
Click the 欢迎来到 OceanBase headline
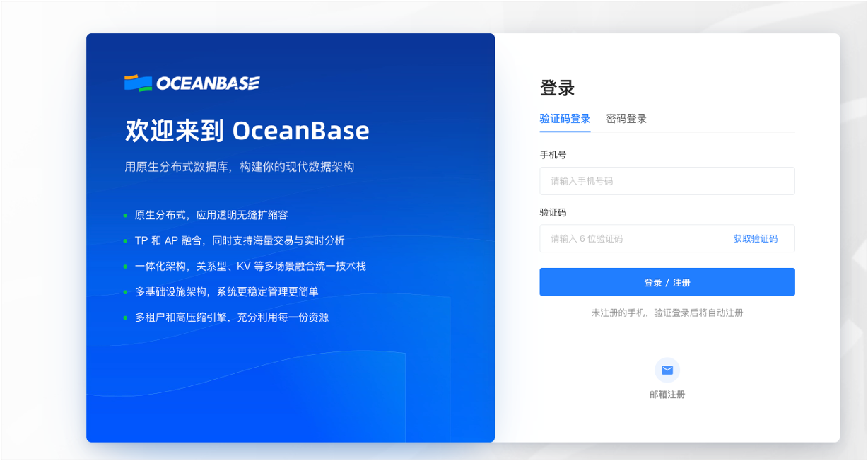tap(247, 131)
